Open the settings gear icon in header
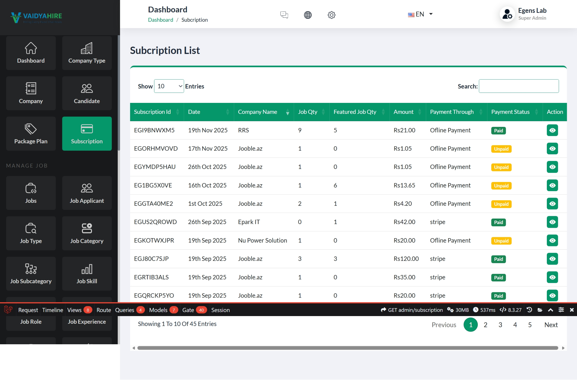The image size is (577, 392). coord(331,15)
